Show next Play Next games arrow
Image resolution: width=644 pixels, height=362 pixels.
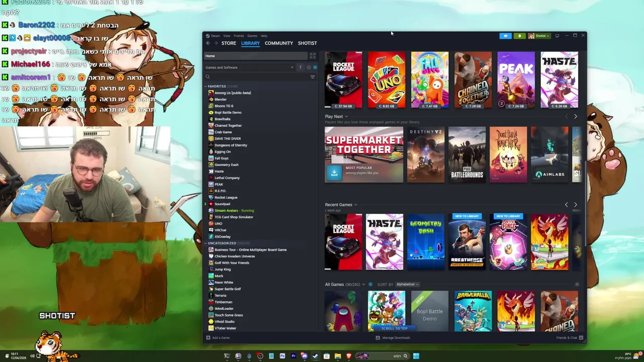(576, 117)
